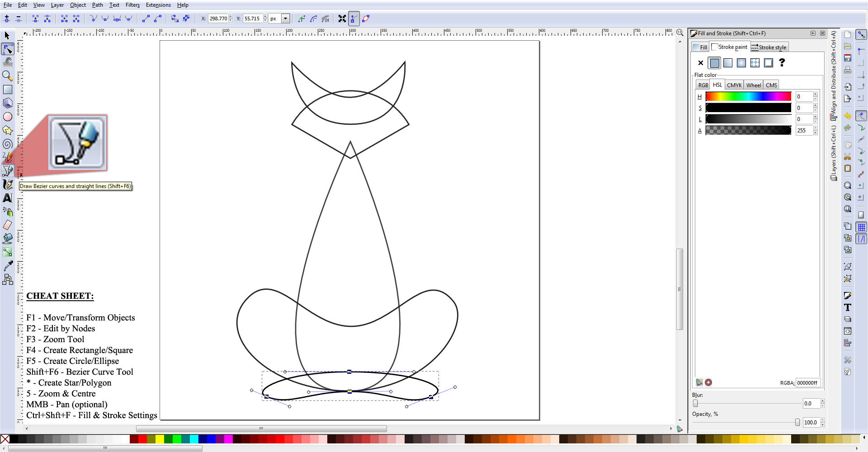Select the Gradient tool
Image resolution: width=868 pixels, height=452 pixels.
8,252
